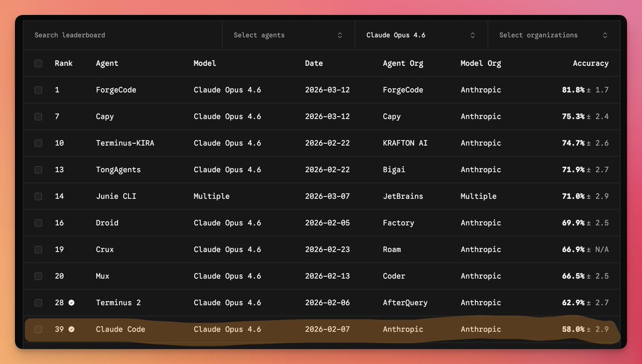642x364 pixels.
Task: Open the Select organizations dropdown
Action: (x=554, y=35)
